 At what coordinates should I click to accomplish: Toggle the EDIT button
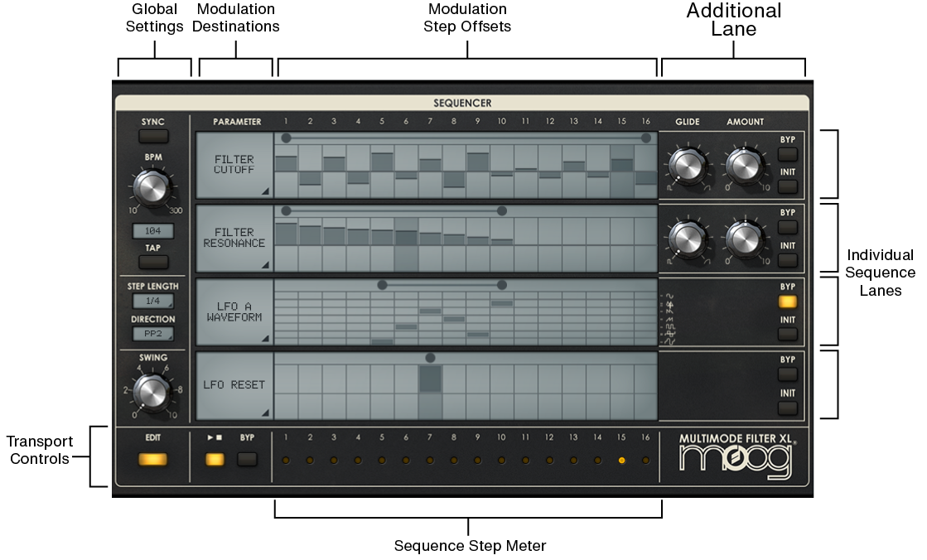pos(152,460)
